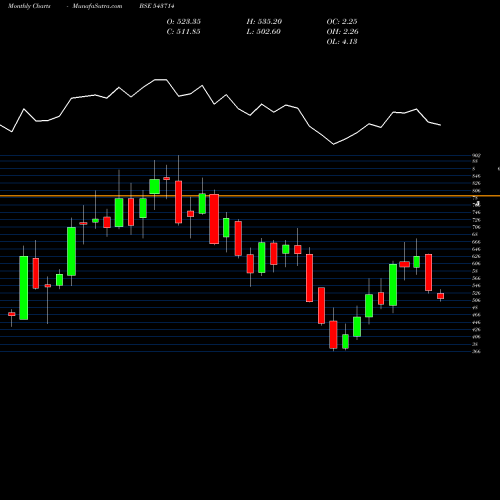Click the "BSE 543714" symbol text
The width and height of the screenshot is (500, 500).
[157, 6]
